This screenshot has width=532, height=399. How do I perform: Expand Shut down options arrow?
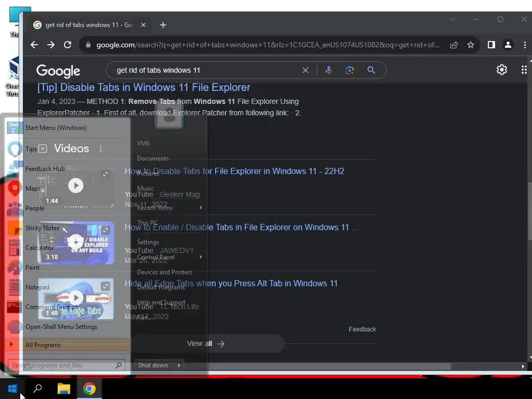[x=179, y=365]
